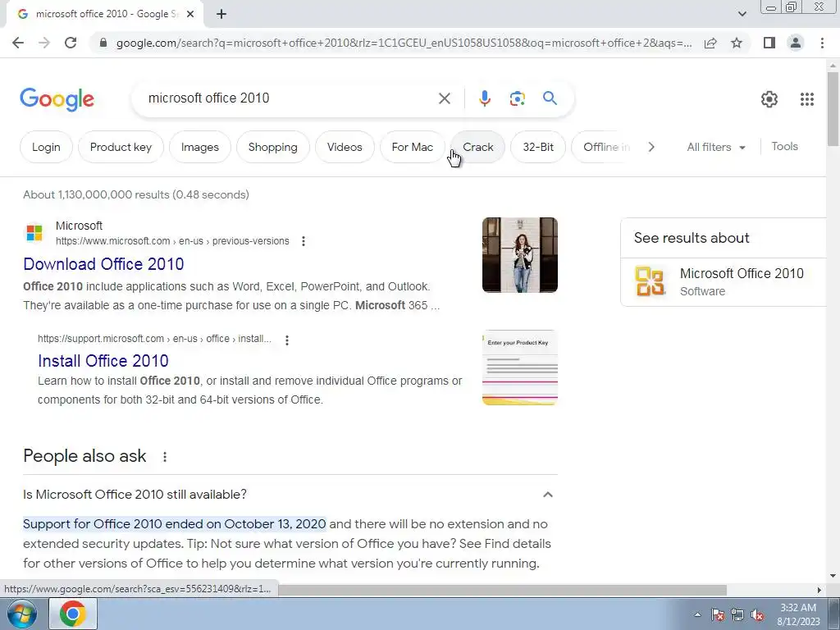Click the padlock site info icon

103,43
